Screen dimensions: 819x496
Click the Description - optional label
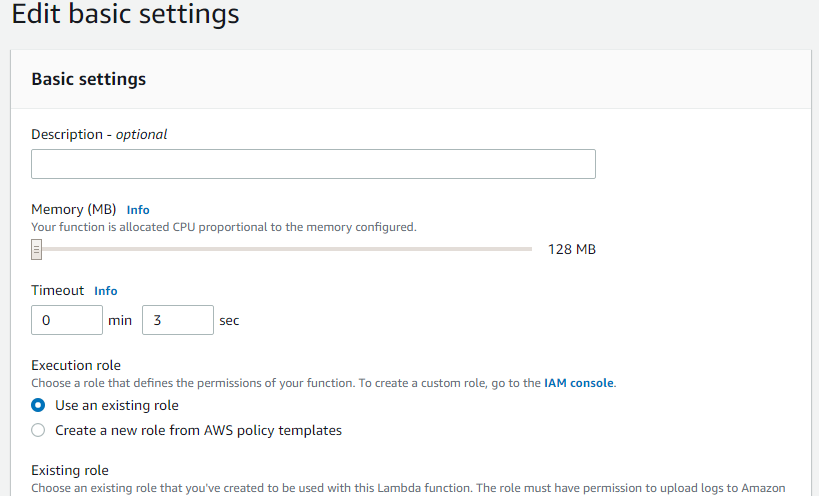[x=99, y=134]
